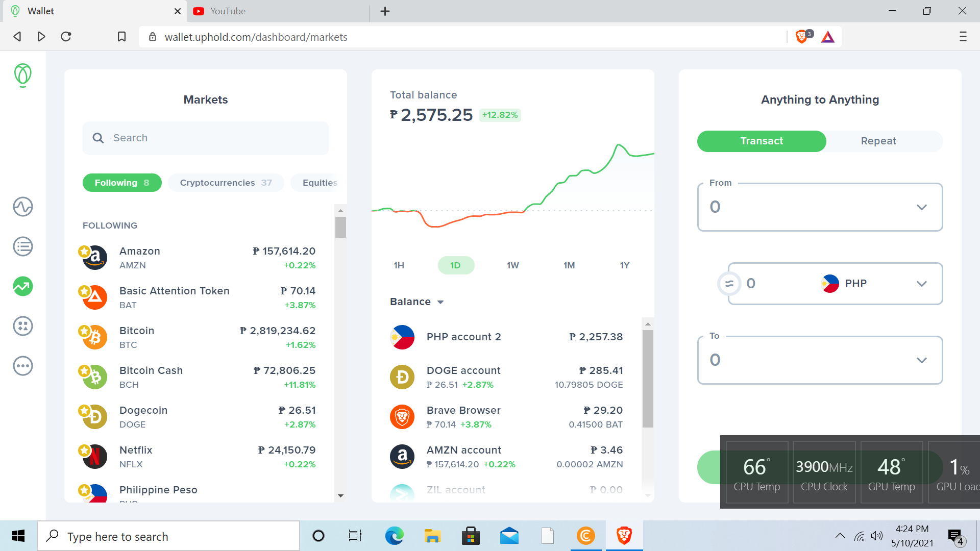Select the 1Y chart timeframe
This screenshot has width=980, height=551.
625,265
